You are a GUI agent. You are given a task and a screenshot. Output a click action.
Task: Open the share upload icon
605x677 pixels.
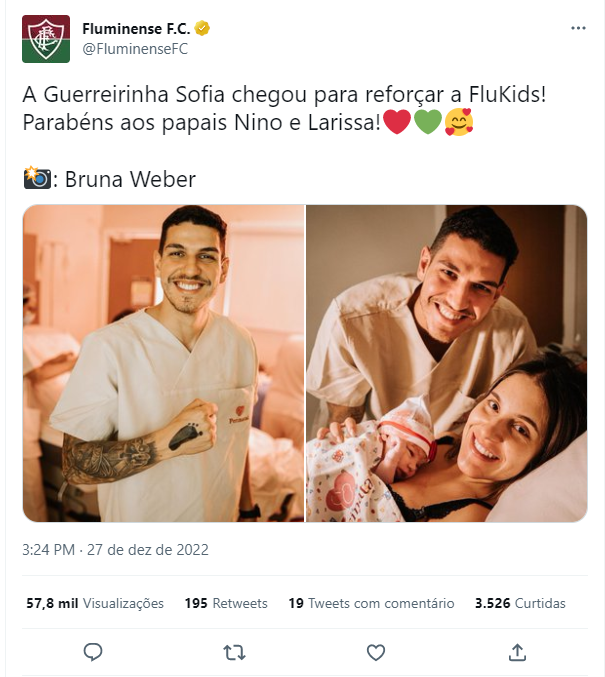pos(517,652)
